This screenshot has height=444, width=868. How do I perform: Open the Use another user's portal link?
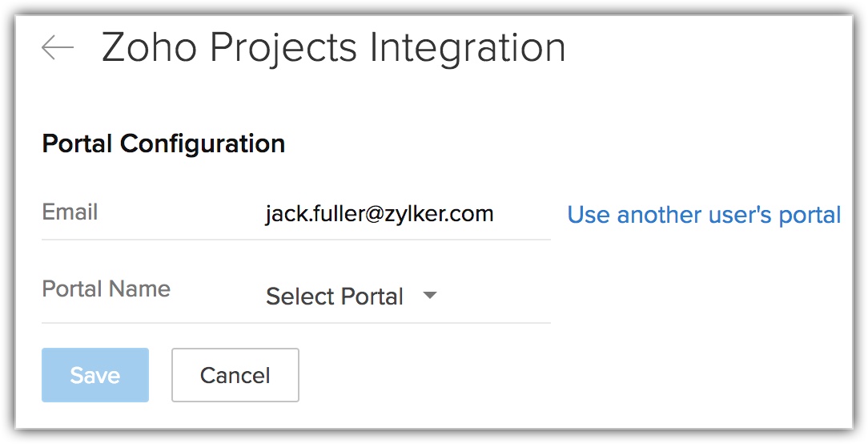[x=704, y=215]
